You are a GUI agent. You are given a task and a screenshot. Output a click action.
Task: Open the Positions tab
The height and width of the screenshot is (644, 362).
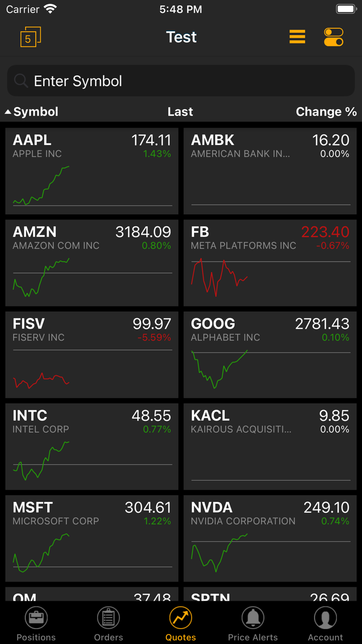click(36, 624)
